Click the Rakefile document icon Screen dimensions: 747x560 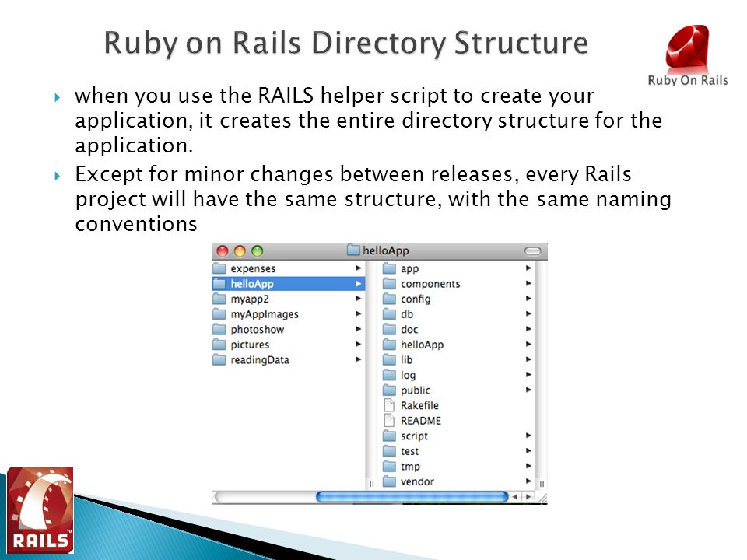point(389,405)
